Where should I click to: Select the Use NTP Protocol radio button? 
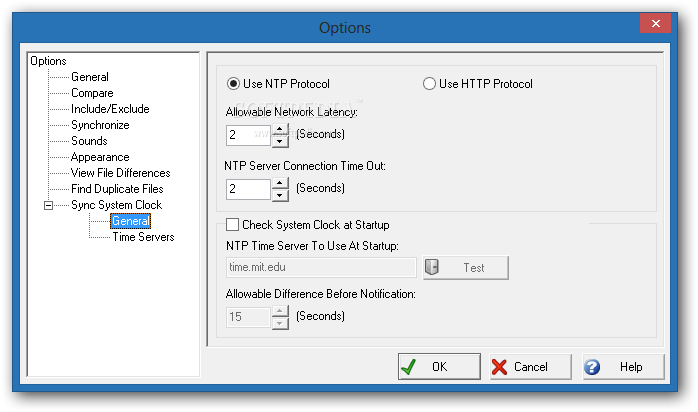(x=233, y=84)
